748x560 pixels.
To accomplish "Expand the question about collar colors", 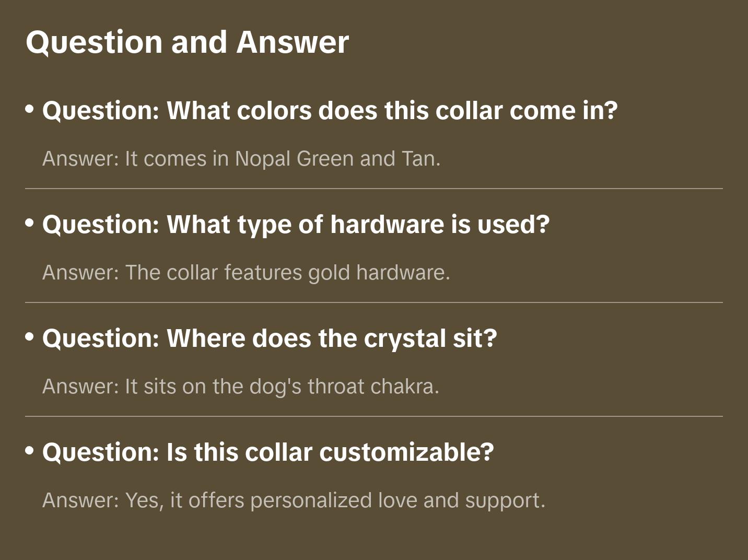I will pyautogui.click(x=330, y=111).
